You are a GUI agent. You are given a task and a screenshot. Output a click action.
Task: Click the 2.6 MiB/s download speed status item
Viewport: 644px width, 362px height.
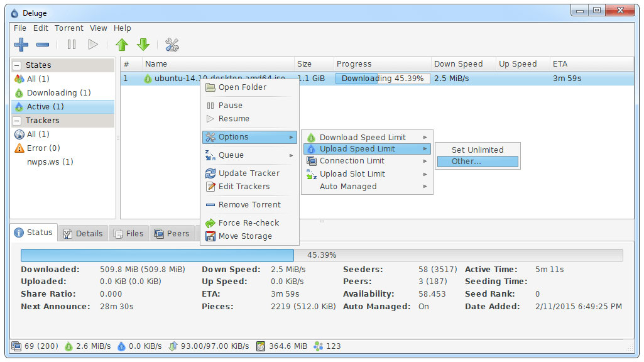88,346
